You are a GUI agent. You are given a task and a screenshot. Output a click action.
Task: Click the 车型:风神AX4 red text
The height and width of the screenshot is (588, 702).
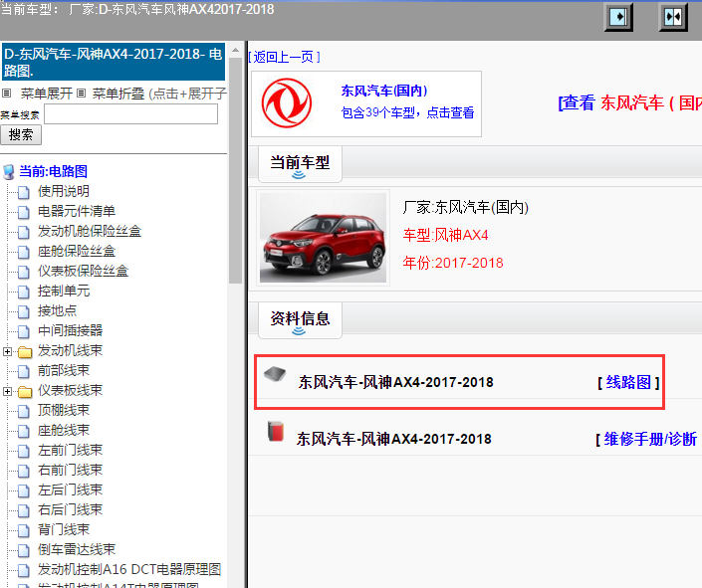(445, 235)
